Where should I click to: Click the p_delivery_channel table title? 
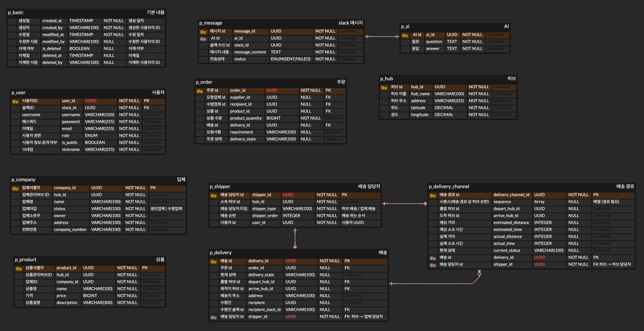449,187
